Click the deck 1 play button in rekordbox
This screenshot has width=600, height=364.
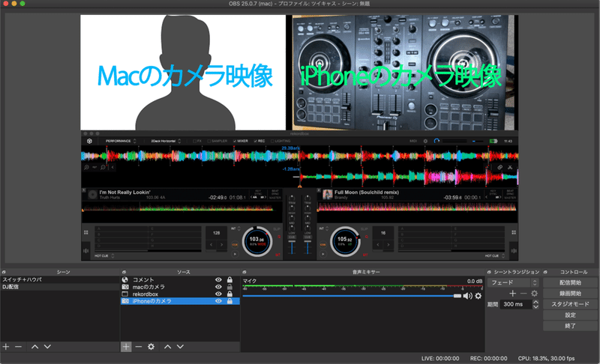[235, 254]
